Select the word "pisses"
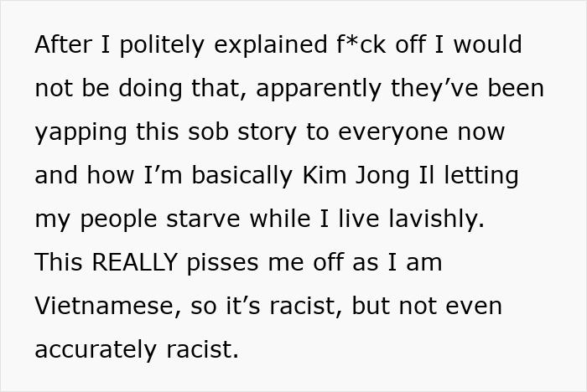This screenshot has height=392, width=587. coord(222,262)
